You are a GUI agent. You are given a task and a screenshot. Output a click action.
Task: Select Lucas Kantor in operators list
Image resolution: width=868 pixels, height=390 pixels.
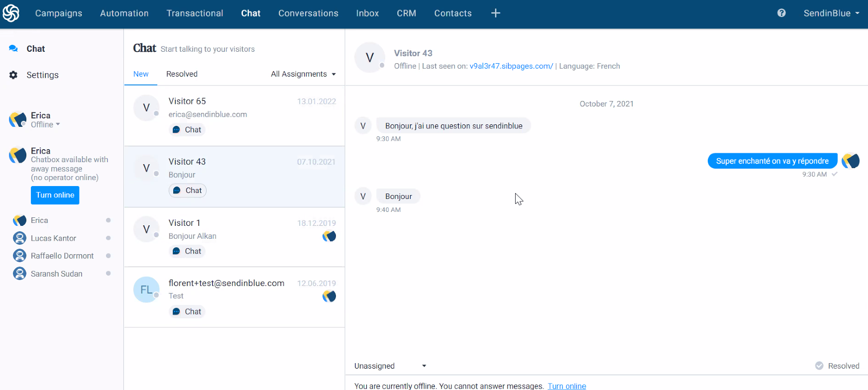pyautogui.click(x=53, y=238)
